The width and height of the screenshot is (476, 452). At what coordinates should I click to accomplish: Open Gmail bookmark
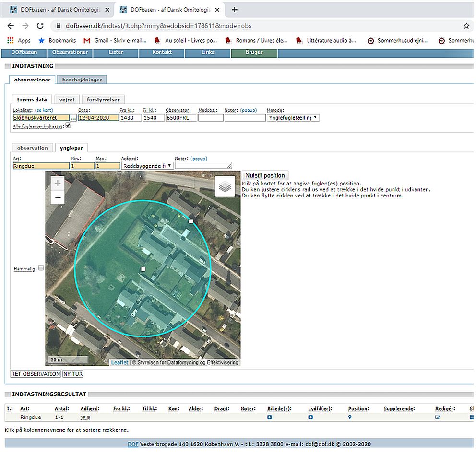[115, 40]
